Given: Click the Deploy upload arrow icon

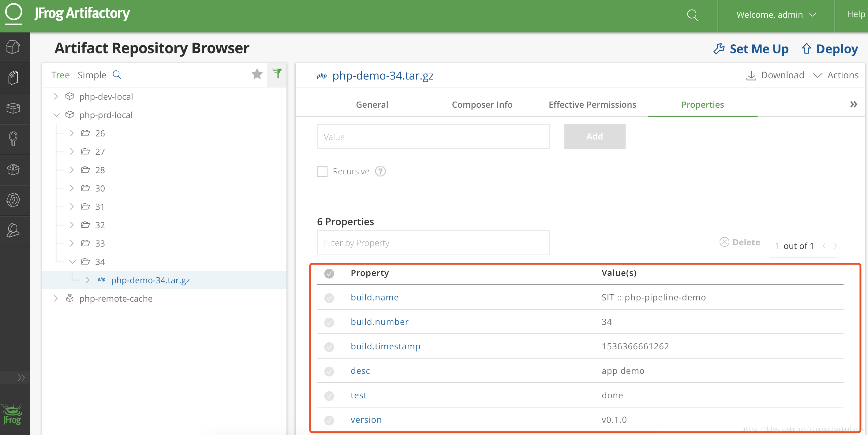Looking at the screenshot, I should pos(806,48).
